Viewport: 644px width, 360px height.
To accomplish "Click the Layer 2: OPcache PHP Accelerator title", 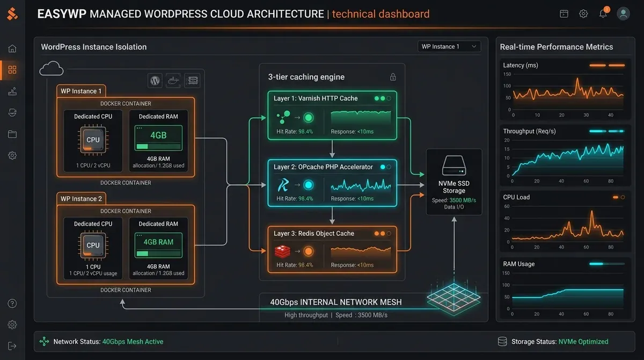I will coord(323,167).
